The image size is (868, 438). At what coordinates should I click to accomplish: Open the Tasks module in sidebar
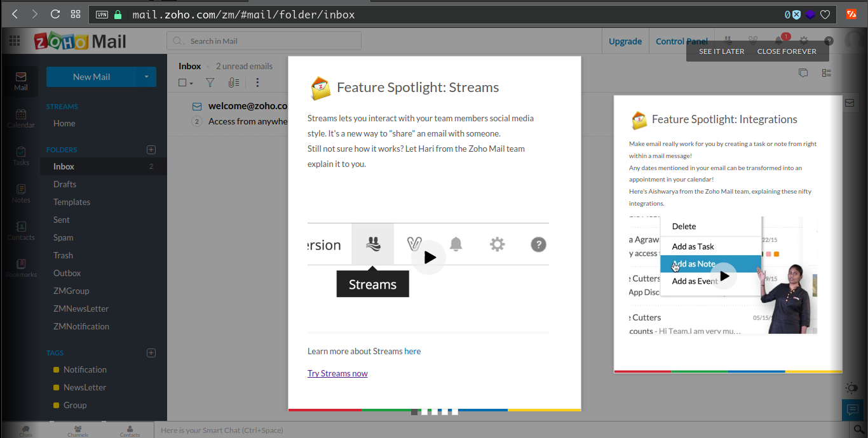tap(21, 156)
